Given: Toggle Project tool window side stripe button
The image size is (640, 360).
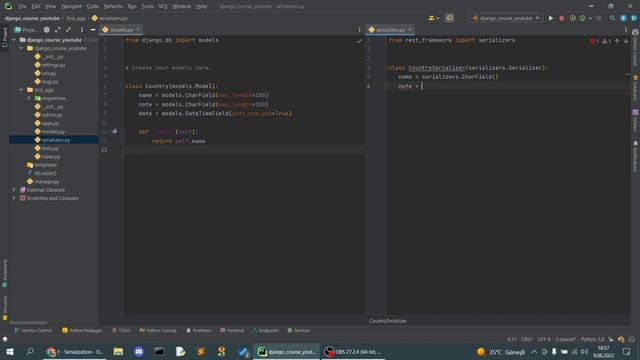Looking at the screenshot, I should 4,37.
